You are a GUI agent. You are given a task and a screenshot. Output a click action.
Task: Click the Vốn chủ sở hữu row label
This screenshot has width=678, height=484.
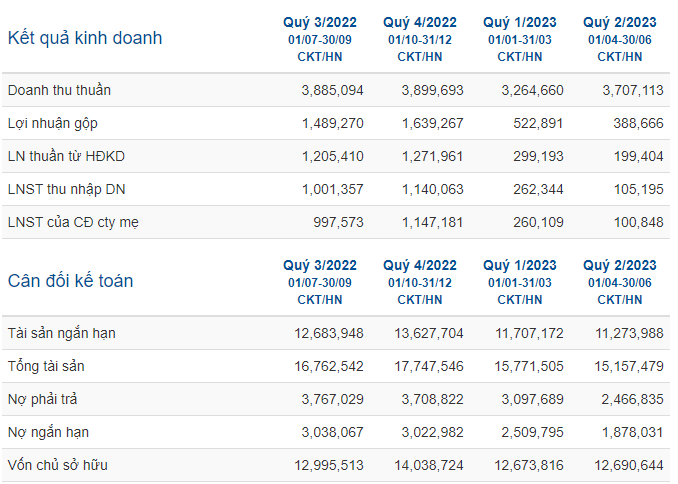pyautogui.click(x=58, y=465)
